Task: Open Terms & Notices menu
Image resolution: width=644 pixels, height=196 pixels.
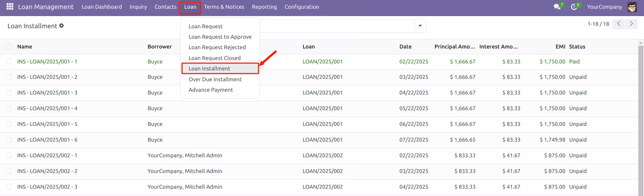Action: [x=224, y=7]
